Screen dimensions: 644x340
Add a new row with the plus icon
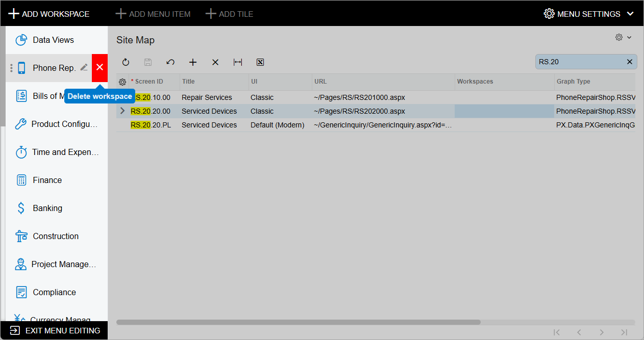click(193, 62)
